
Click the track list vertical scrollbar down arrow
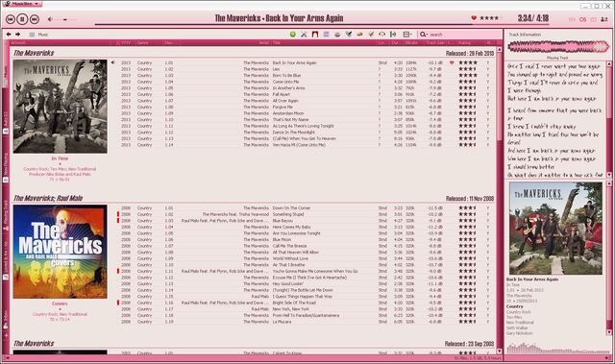coord(500,352)
